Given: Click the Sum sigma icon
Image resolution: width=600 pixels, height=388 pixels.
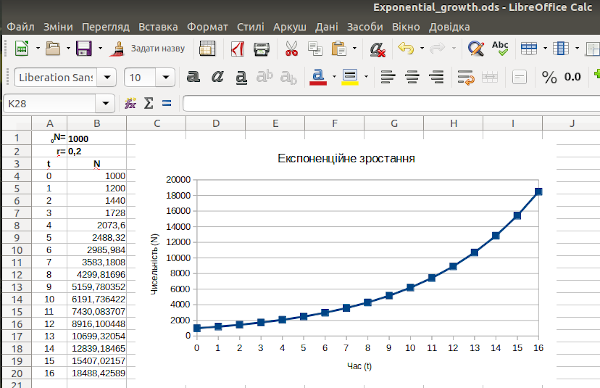Looking at the screenshot, I should 148,103.
